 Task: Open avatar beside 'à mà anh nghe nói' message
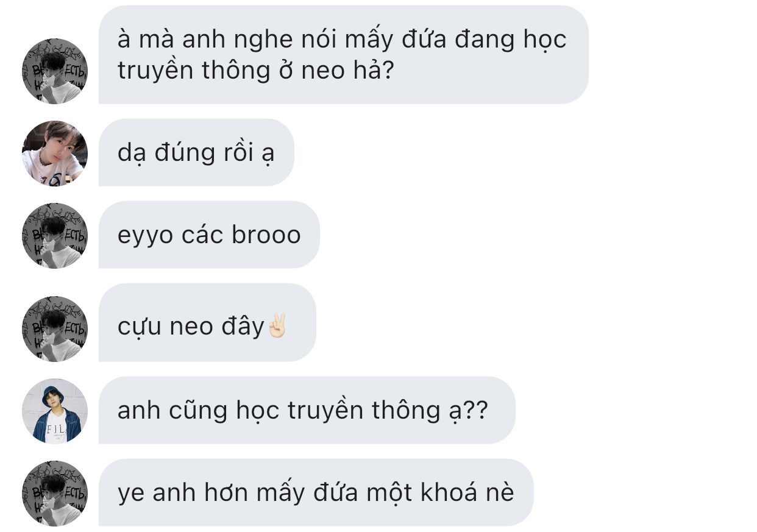pyautogui.click(x=55, y=71)
